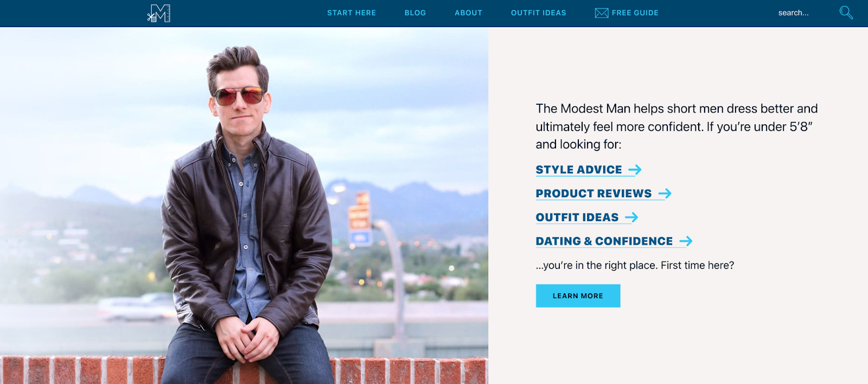Open the Start Here menu item
This screenshot has height=384, width=868.
click(352, 13)
